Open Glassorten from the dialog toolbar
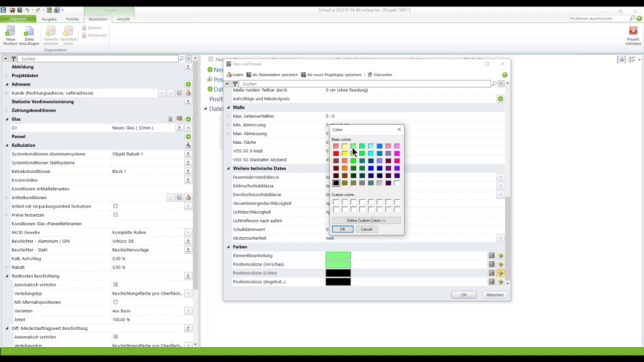The height and width of the screenshot is (362, 644). click(380, 75)
